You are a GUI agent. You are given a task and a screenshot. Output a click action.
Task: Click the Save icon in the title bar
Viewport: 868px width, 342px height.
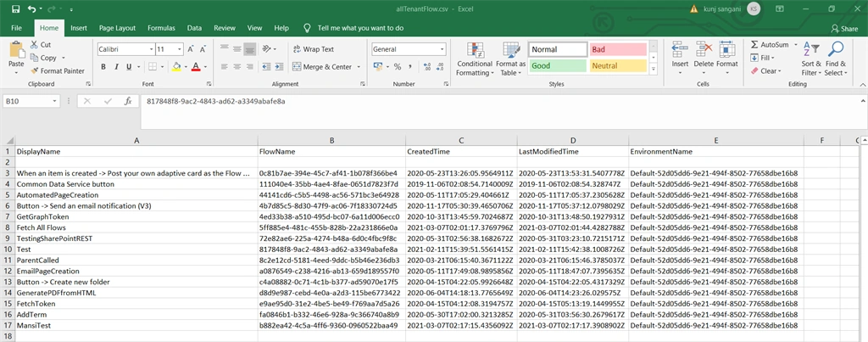tap(15, 8)
